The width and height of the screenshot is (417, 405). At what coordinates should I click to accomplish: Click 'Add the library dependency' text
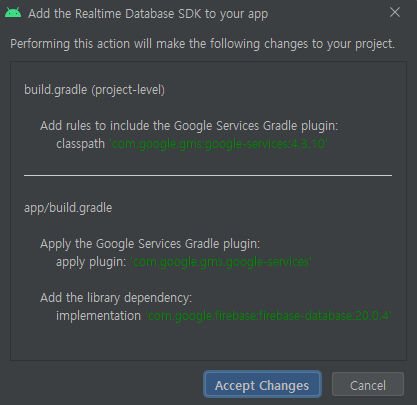pyautogui.click(x=116, y=298)
